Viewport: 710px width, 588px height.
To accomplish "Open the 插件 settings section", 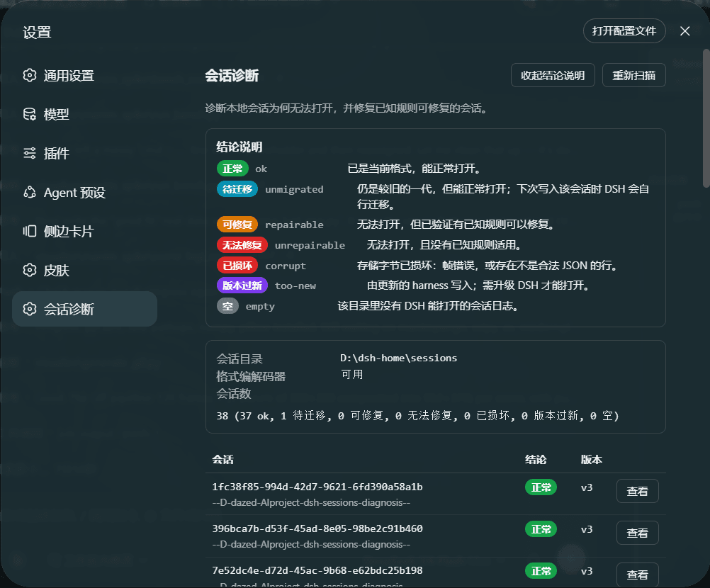I will pos(84,153).
